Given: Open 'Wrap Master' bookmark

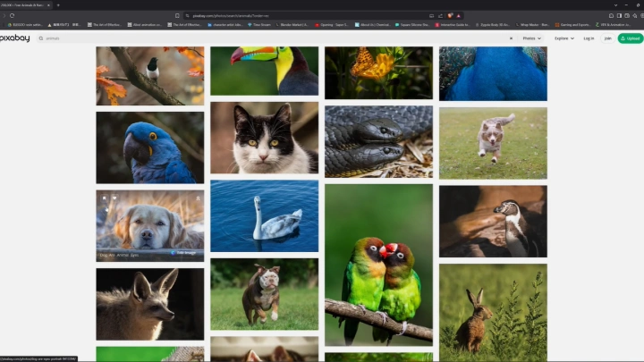Looking at the screenshot, I should point(532,25).
